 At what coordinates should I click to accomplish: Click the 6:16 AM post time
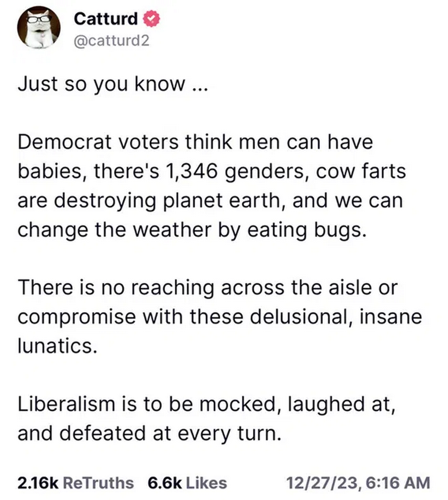tap(398, 483)
